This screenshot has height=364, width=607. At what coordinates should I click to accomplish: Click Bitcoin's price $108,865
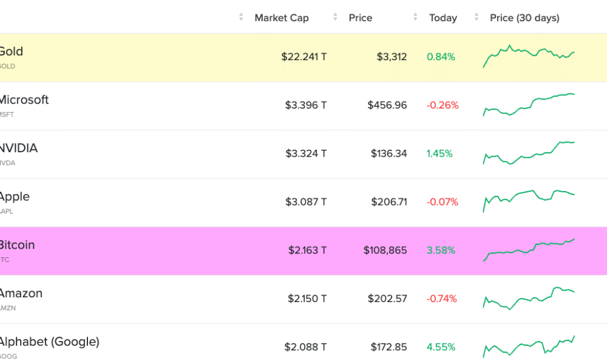pos(385,251)
